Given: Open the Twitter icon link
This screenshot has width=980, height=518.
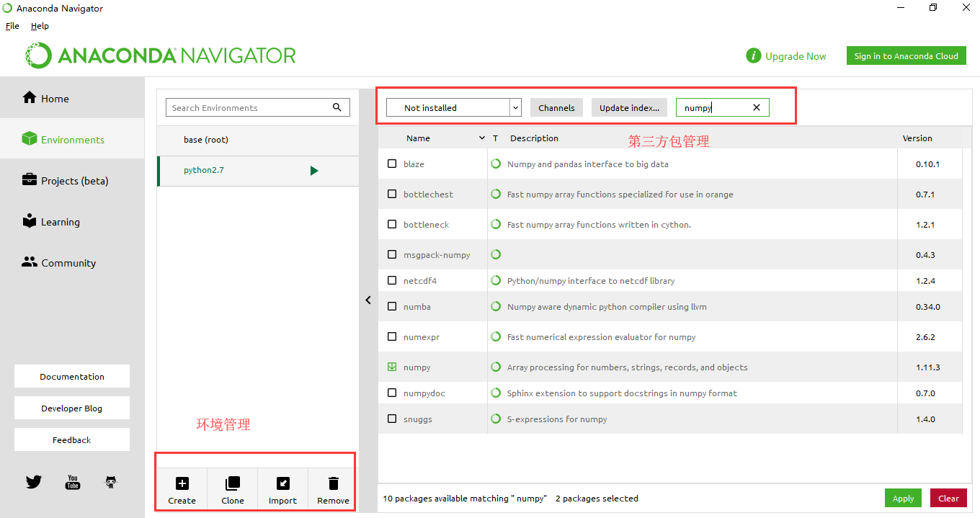Looking at the screenshot, I should pyautogui.click(x=34, y=482).
